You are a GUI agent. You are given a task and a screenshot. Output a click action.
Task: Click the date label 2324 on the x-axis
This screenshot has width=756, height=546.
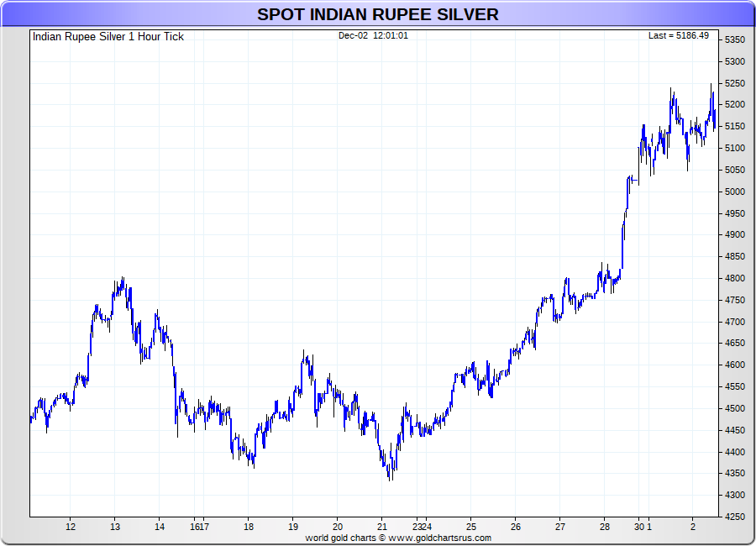click(422, 527)
